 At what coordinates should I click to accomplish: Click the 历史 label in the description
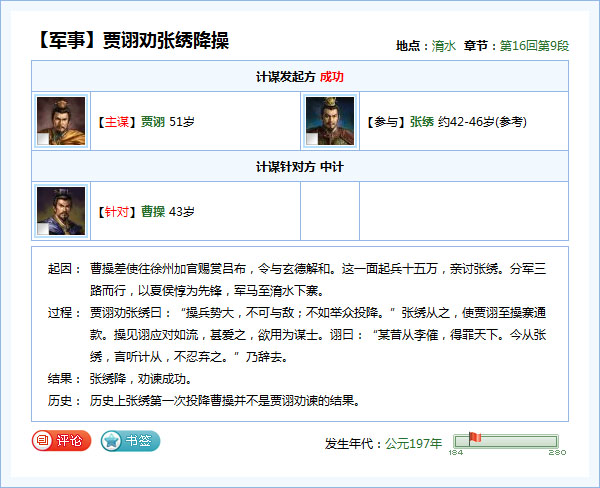coord(59,401)
